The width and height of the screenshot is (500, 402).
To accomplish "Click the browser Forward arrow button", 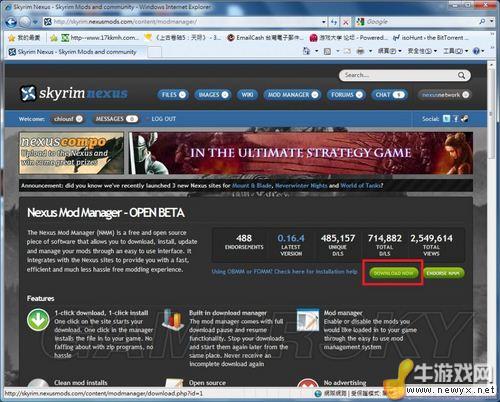I will [x=24, y=22].
